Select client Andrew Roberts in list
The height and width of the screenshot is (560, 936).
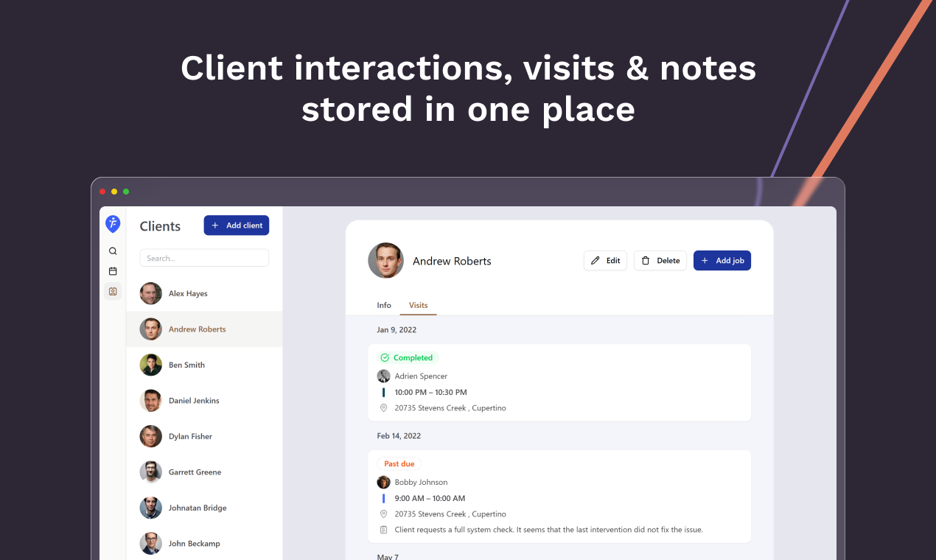point(204,329)
